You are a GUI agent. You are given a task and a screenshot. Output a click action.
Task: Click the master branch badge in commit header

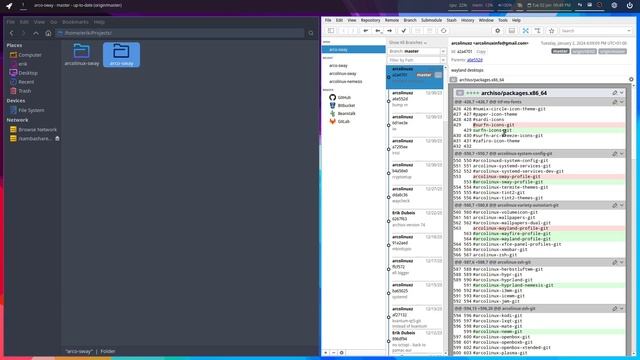pos(560,51)
